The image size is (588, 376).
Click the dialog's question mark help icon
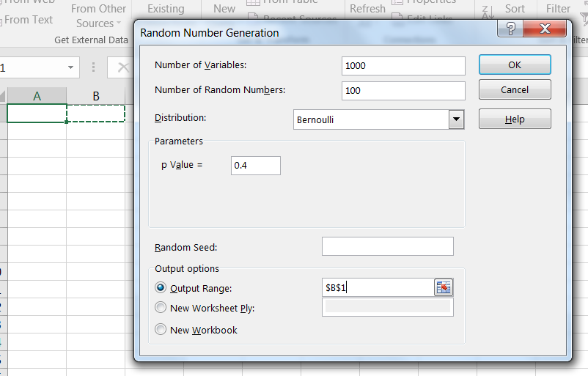[x=510, y=30]
